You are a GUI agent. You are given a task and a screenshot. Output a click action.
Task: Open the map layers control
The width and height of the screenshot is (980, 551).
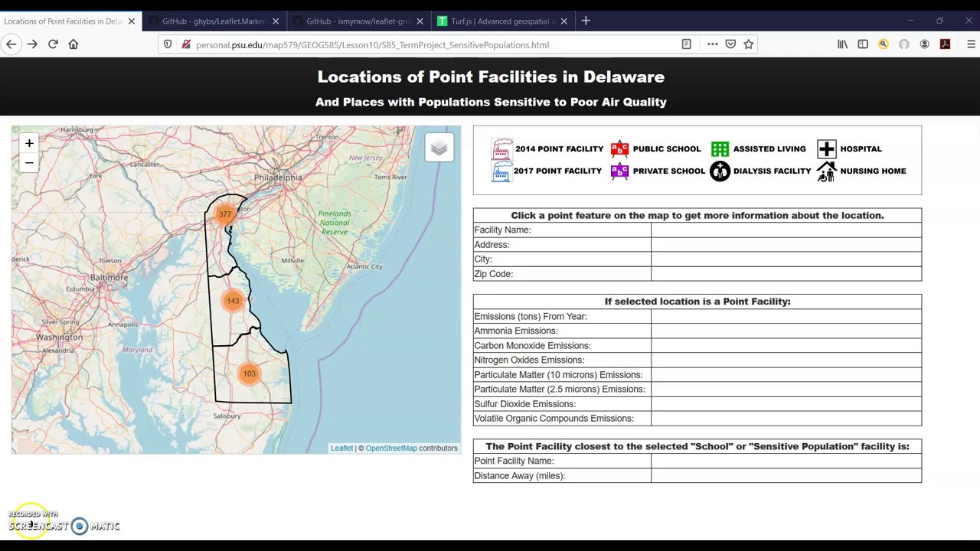coord(439,148)
